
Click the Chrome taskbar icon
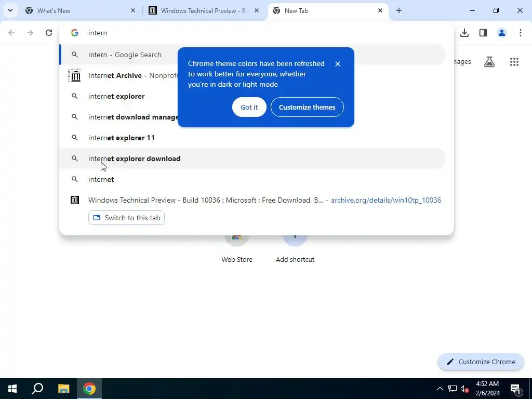pos(89,389)
